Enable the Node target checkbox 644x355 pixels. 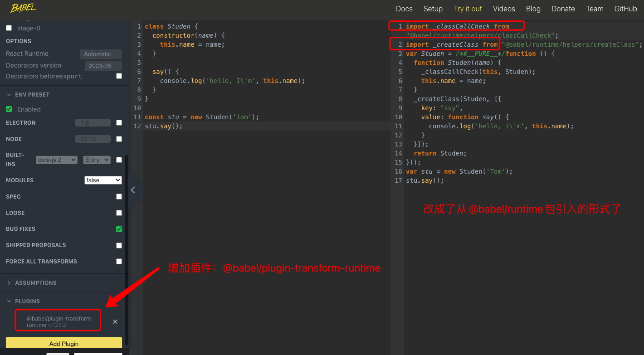119,139
